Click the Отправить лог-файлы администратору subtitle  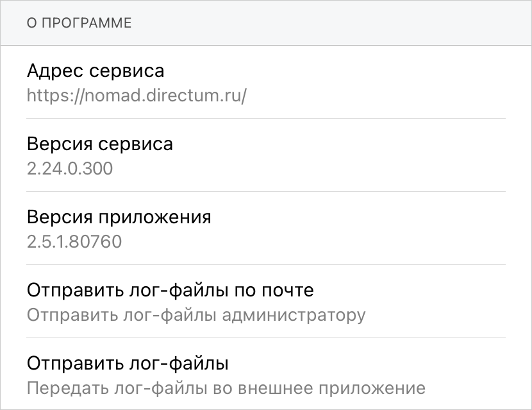click(x=196, y=315)
